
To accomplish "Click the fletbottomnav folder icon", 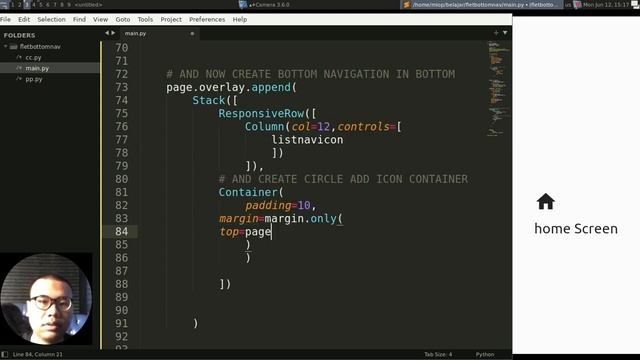I will (13, 47).
